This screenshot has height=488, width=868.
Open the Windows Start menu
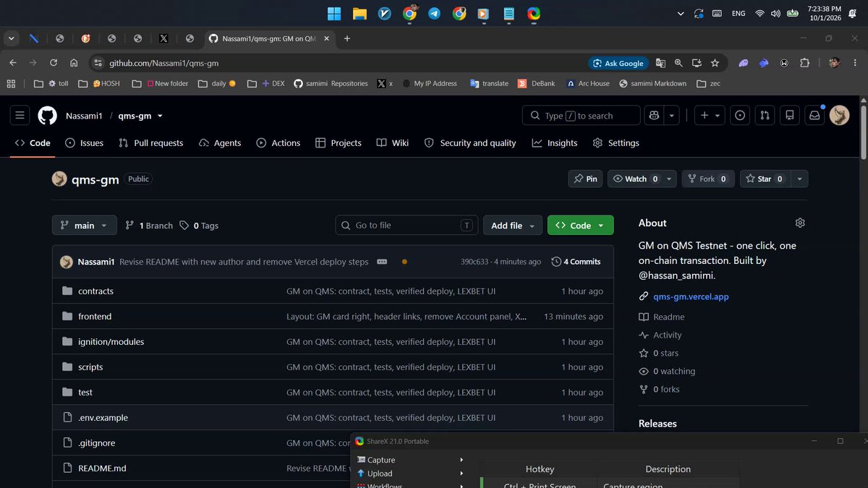pos(334,14)
